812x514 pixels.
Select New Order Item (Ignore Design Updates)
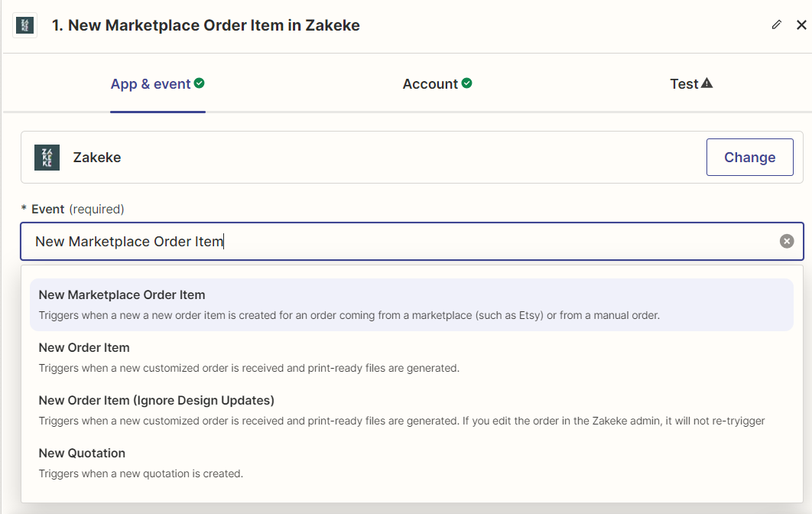[411, 411]
